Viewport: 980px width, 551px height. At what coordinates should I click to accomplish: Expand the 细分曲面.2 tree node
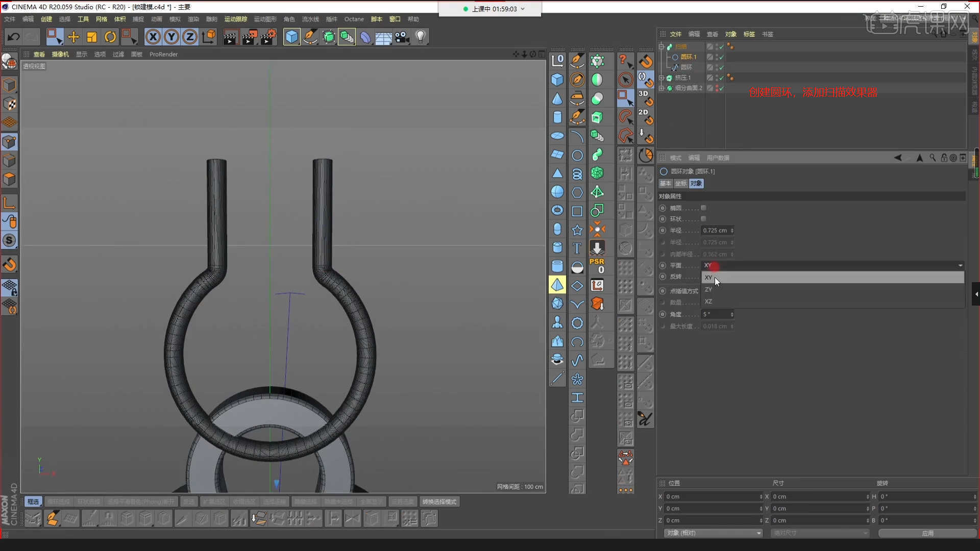[661, 88]
